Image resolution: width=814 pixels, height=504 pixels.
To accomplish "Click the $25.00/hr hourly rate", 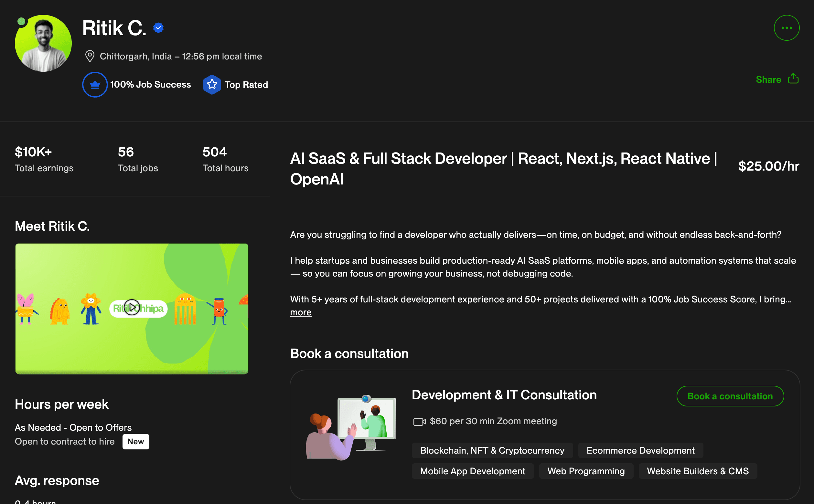I will point(768,166).
